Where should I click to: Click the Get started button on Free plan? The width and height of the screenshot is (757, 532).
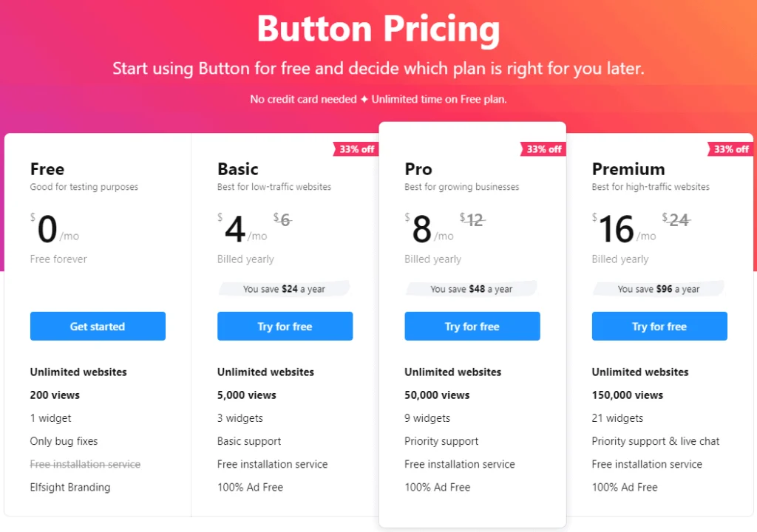(x=97, y=326)
